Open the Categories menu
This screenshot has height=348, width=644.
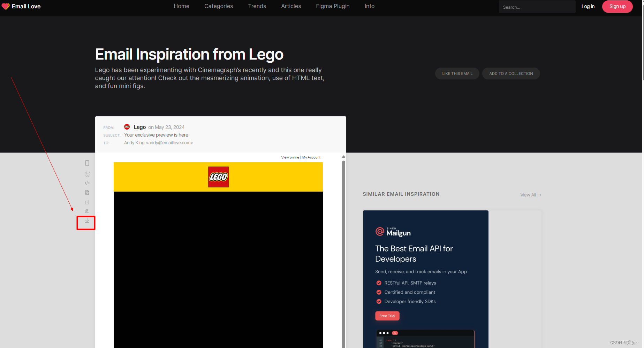[x=219, y=6]
